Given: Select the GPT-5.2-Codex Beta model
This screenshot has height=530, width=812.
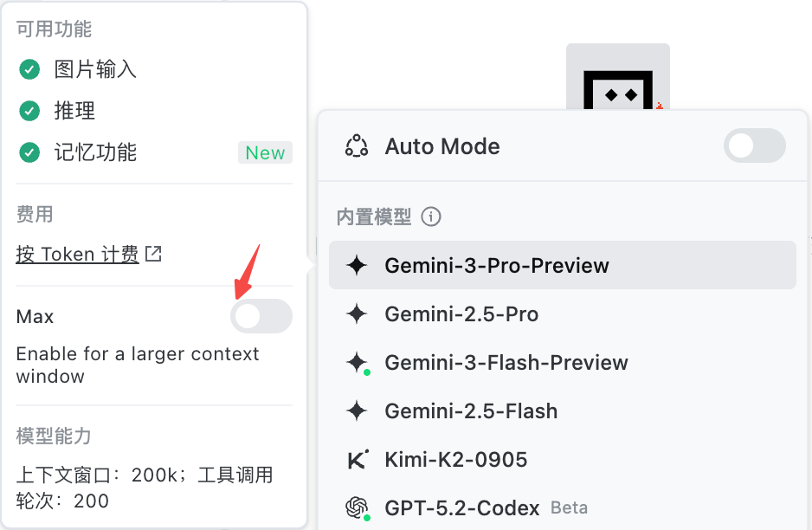Looking at the screenshot, I should pyautogui.click(x=462, y=507).
